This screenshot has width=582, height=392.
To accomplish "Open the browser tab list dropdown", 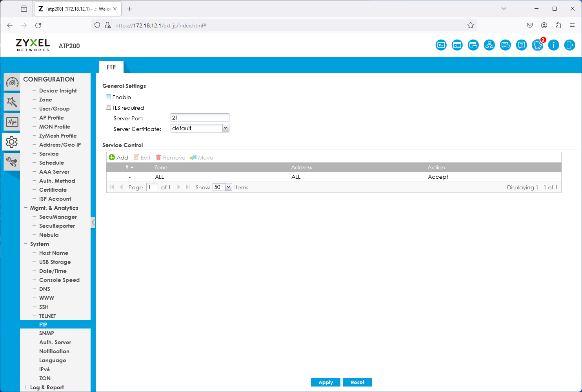I will click(x=504, y=9).
